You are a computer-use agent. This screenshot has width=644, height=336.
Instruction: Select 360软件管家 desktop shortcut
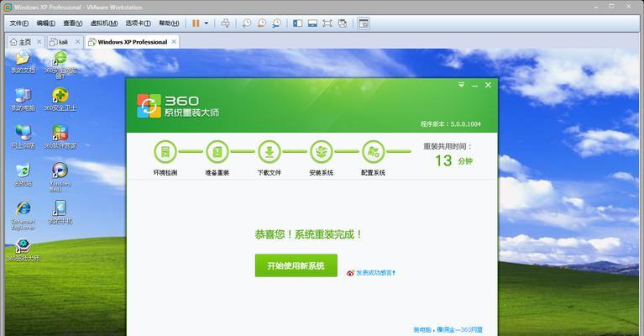coord(60,137)
